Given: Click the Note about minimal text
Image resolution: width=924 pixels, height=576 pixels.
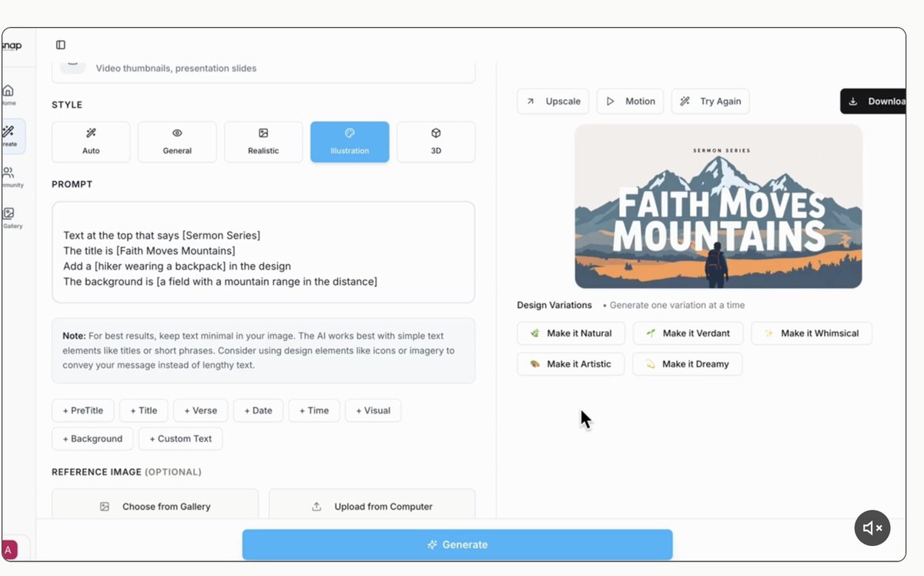Looking at the screenshot, I should click(263, 350).
